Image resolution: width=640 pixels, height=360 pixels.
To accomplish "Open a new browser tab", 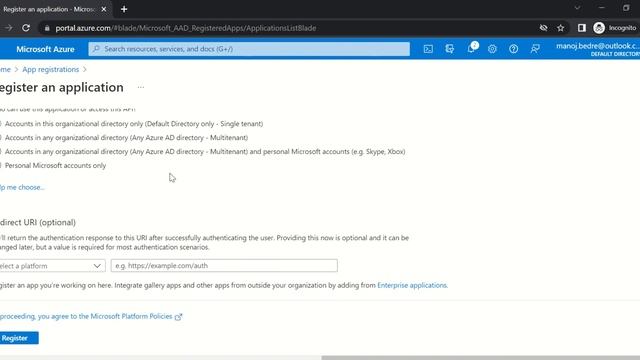I will [x=124, y=9].
